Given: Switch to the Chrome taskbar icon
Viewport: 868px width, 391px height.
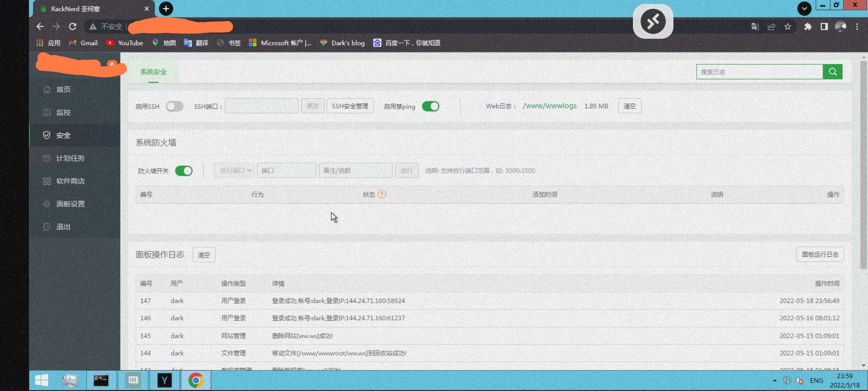Looking at the screenshot, I should click(196, 381).
